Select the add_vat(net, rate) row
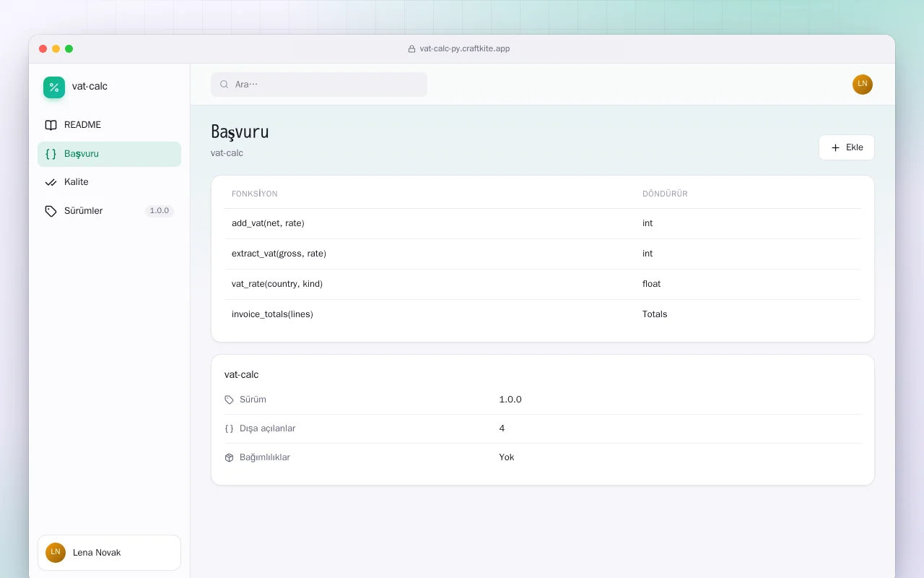This screenshot has height=578, width=924. (x=543, y=223)
